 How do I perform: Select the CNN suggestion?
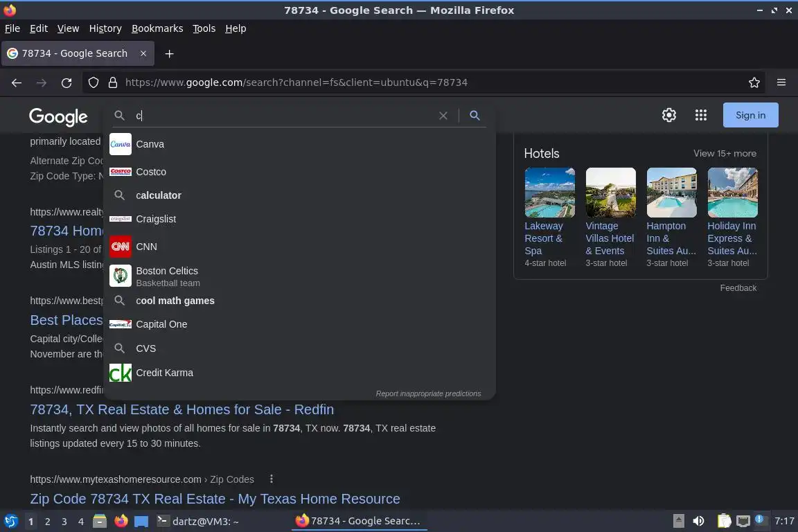tap(299, 247)
